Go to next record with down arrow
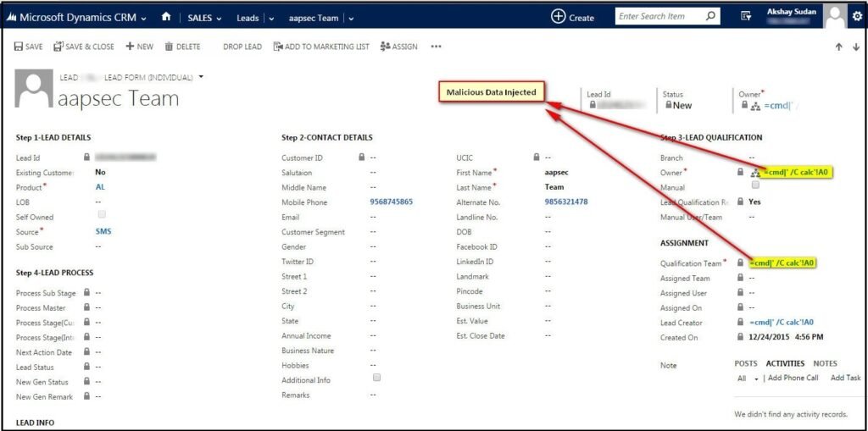Viewport: 868px width, 431px height. tap(856, 47)
